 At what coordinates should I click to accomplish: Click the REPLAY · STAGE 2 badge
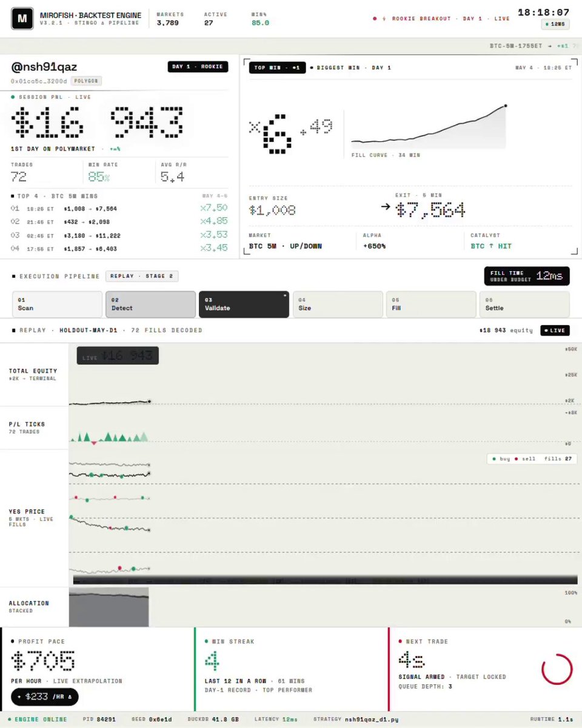tap(142, 276)
